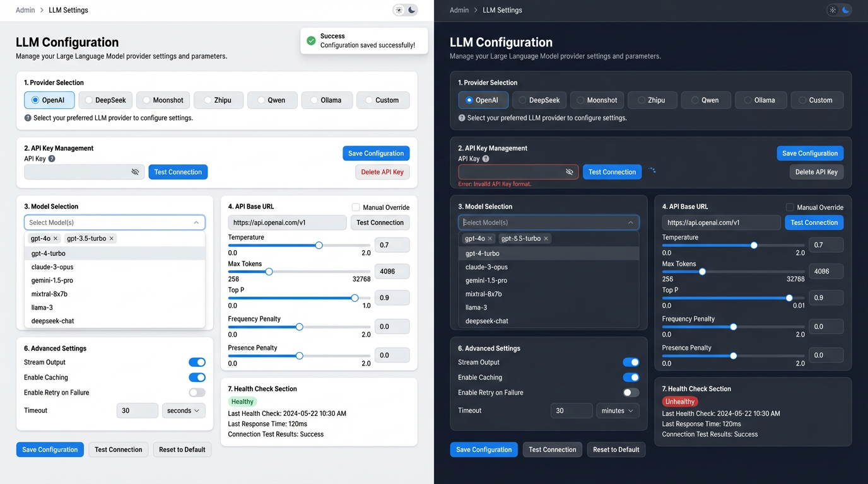Click the Timeout value field beside the minutes dropdown

click(571, 411)
